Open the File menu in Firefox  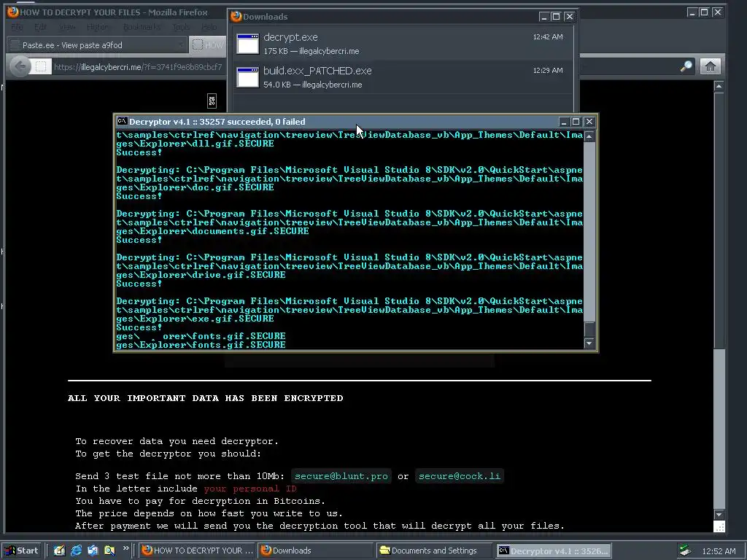(x=17, y=27)
